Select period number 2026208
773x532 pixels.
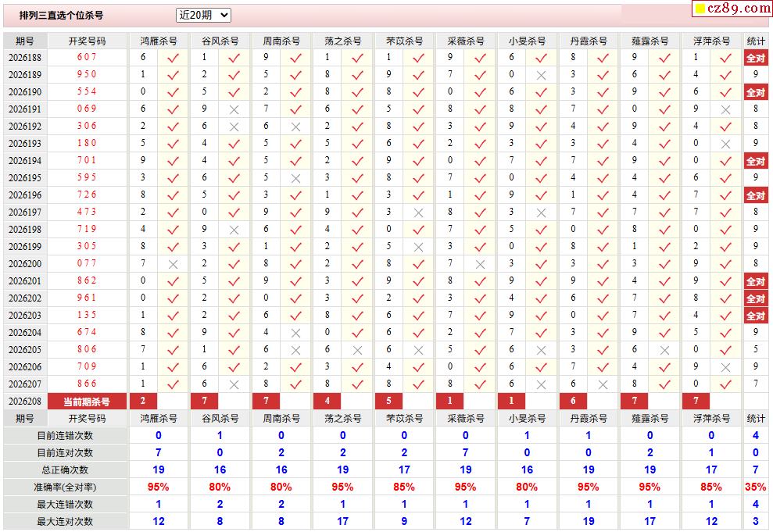point(25,402)
